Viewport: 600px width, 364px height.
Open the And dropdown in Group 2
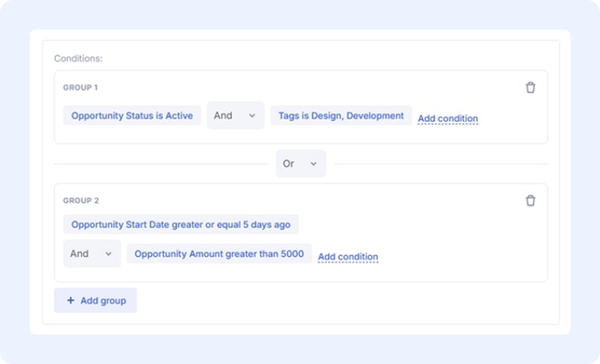click(x=92, y=253)
